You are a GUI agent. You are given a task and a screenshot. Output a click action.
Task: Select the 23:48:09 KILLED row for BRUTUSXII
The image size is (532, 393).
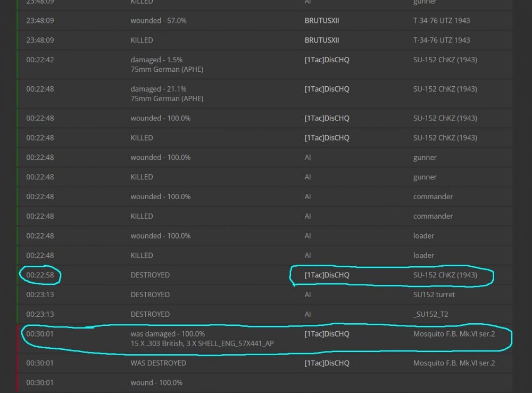(x=140, y=40)
